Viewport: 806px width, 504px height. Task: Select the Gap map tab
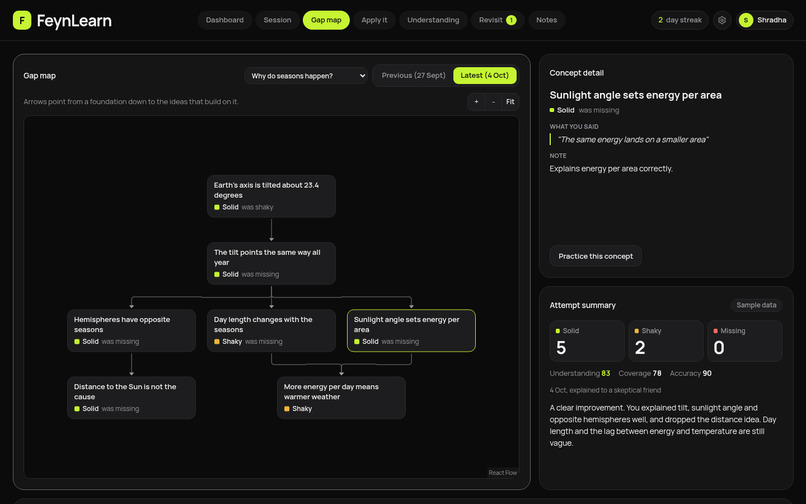coord(326,20)
